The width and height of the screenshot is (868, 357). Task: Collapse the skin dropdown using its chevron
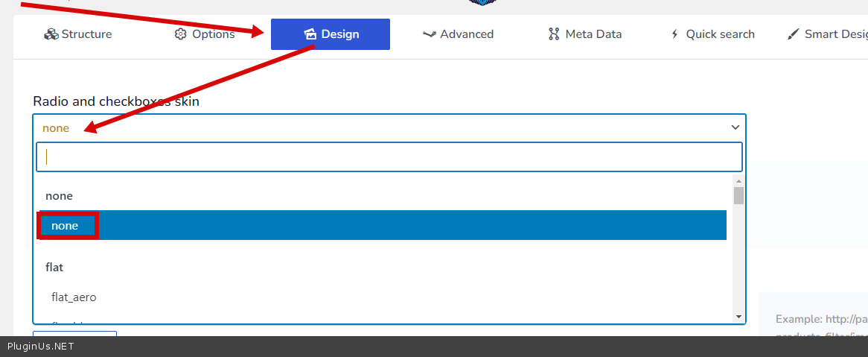pyautogui.click(x=735, y=127)
